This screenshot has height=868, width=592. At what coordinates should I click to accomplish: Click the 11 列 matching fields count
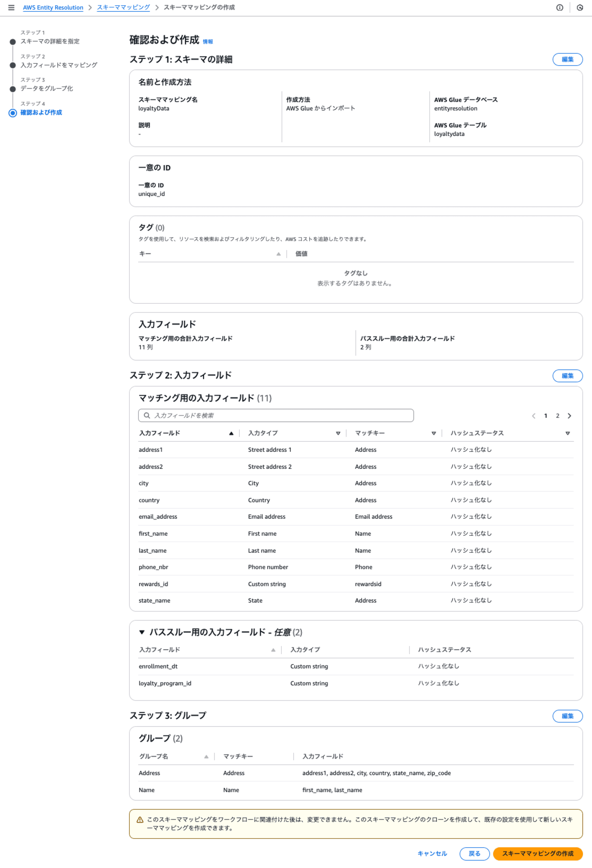tap(146, 347)
